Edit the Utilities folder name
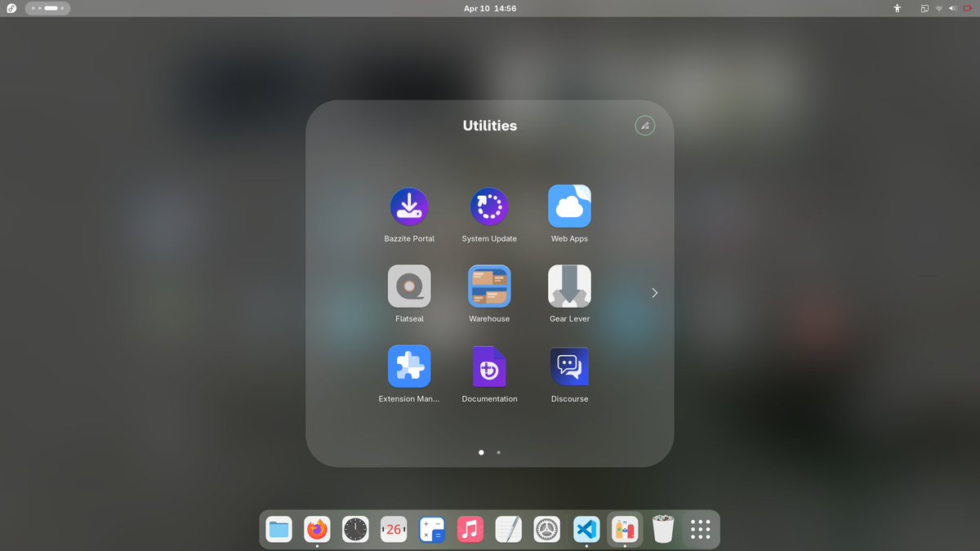Image resolution: width=980 pixels, height=551 pixels. (645, 126)
